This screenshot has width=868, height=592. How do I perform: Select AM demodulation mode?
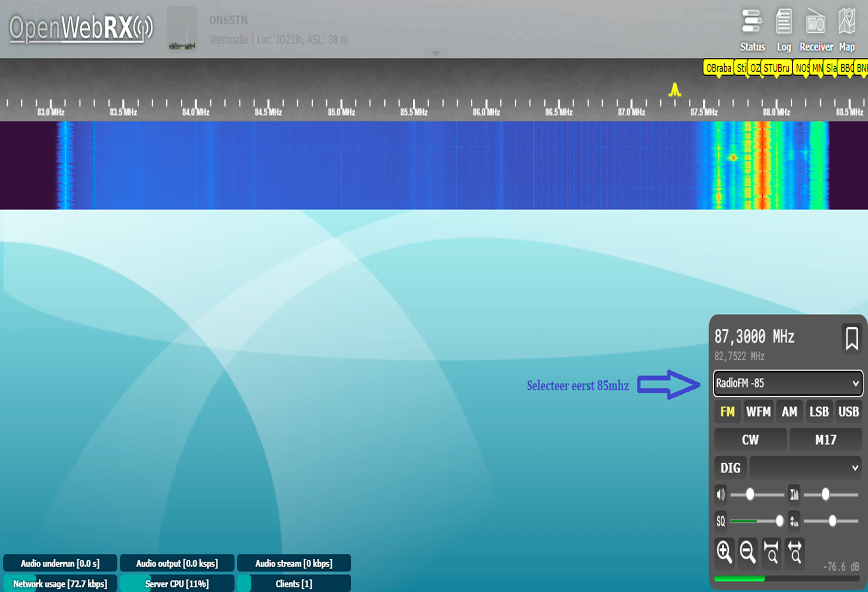789,411
